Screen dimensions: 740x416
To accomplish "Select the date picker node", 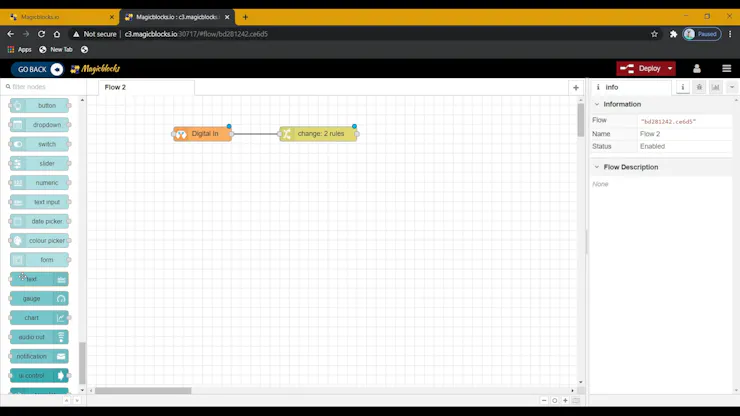I will pos(39,221).
